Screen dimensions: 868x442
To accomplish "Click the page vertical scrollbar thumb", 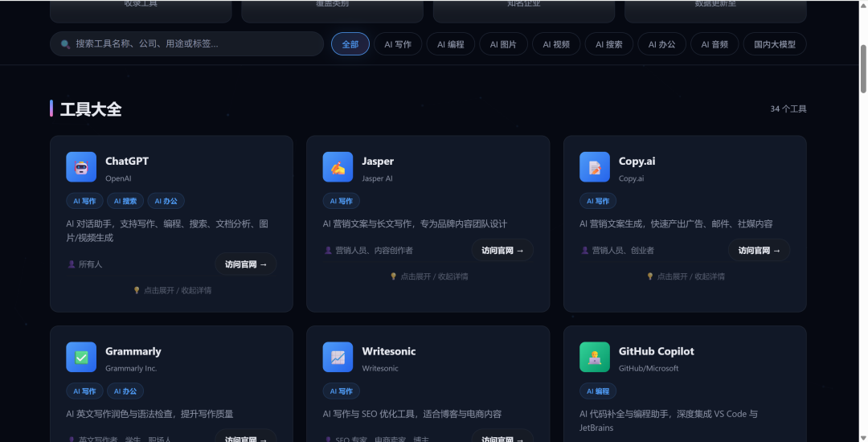I will pos(863,68).
